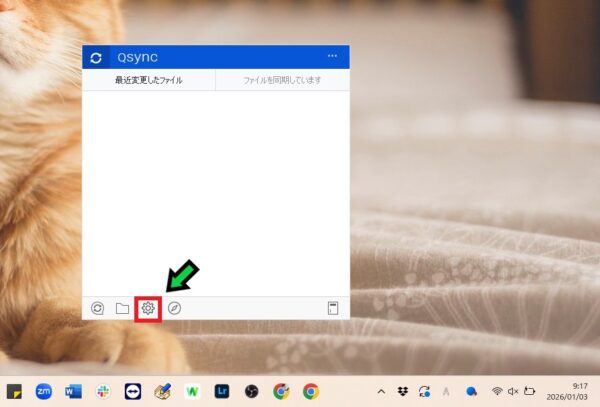This screenshot has height=407, width=600.
Task: Click the Dropbox tray icon
Action: coord(403,391)
